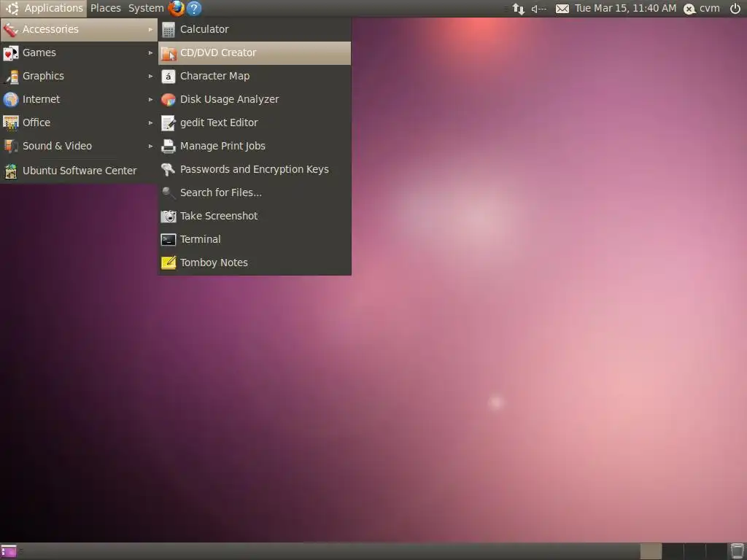Expand the Sound & Video submenu arrow
Screen dimensions: 747x560
pyautogui.click(x=150, y=146)
